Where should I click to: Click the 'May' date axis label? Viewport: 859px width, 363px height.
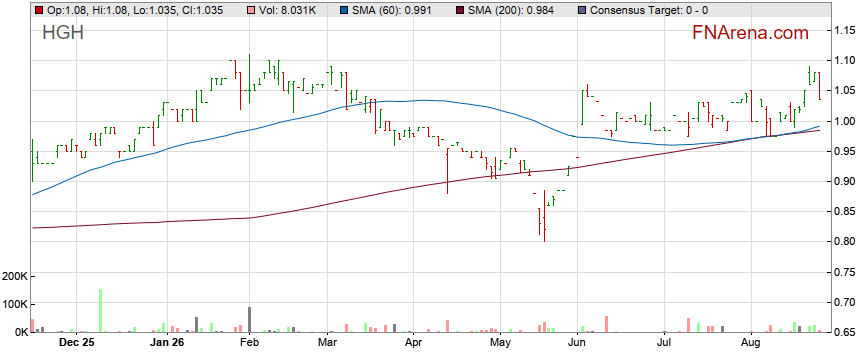(500, 343)
